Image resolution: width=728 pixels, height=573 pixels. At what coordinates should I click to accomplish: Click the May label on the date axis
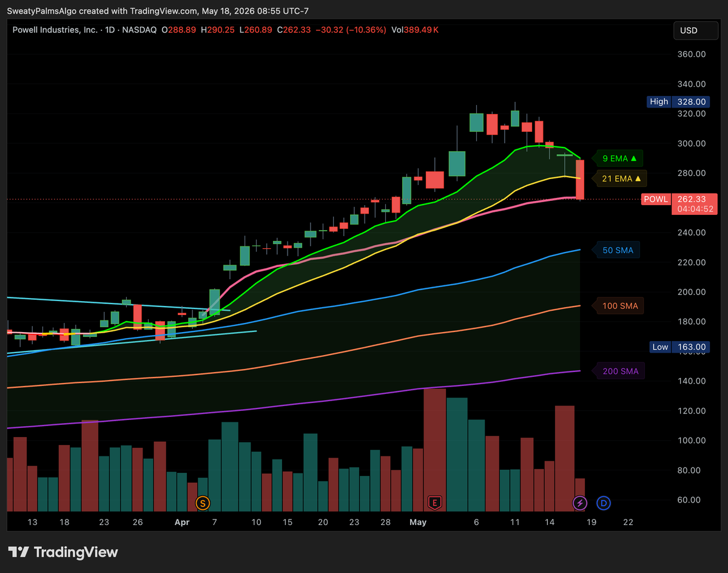pyautogui.click(x=418, y=522)
